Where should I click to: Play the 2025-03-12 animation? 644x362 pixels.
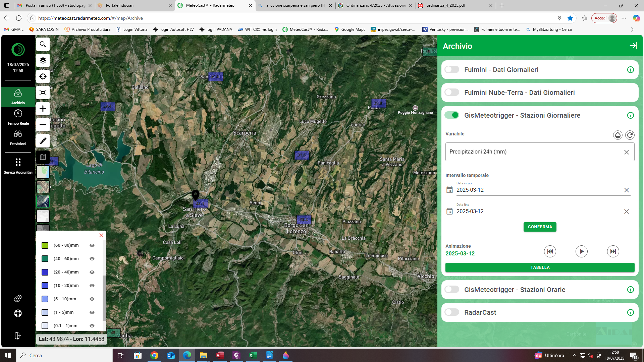click(x=582, y=251)
